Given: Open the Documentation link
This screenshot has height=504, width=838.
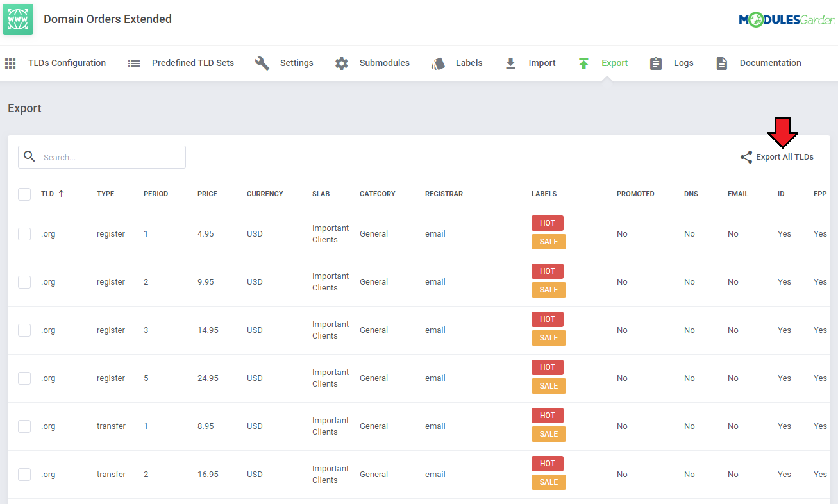Looking at the screenshot, I should click(x=758, y=63).
